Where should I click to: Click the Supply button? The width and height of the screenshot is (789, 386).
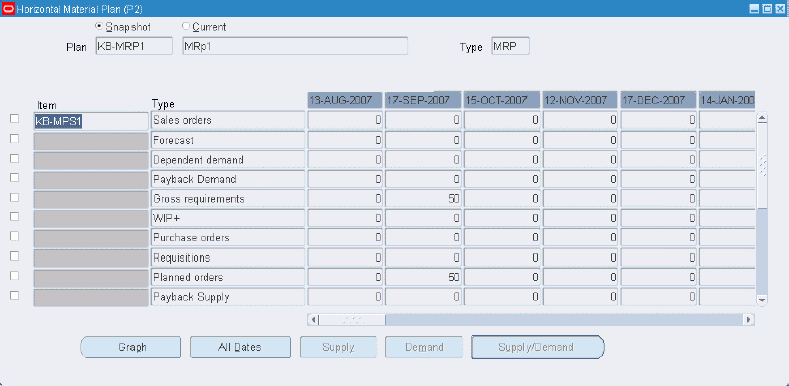click(x=339, y=347)
